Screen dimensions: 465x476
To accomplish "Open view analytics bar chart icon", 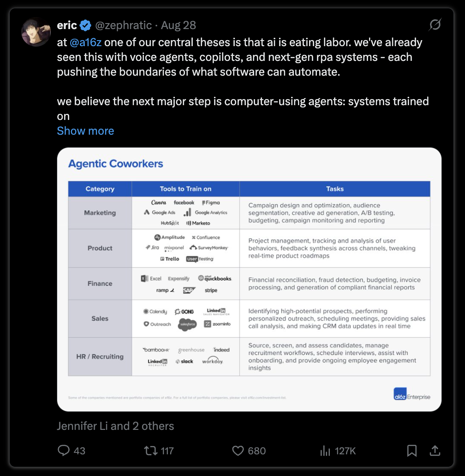I will pos(325,451).
